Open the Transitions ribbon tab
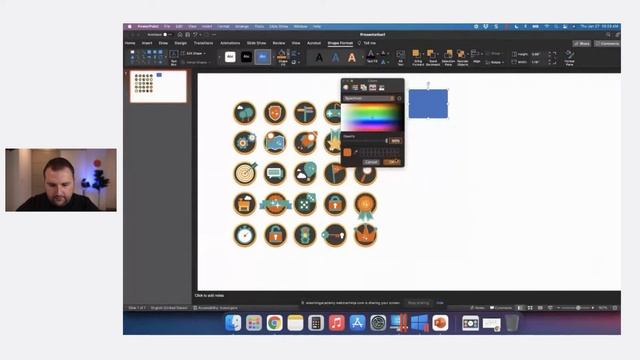Viewport: 640px width, 360px height. pyautogui.click(x=203, y=43)
